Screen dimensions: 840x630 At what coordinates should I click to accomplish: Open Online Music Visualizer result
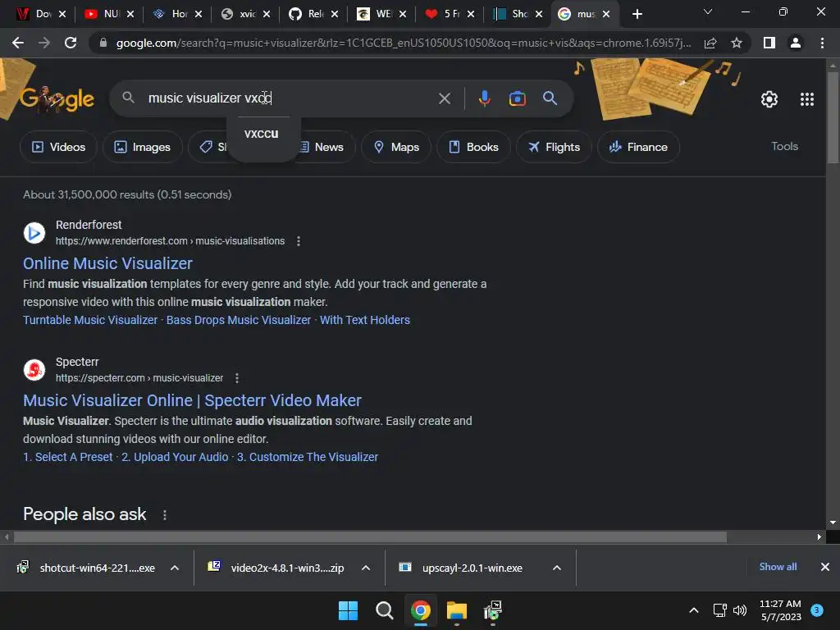pyautogui.click(x=107, y=263)
